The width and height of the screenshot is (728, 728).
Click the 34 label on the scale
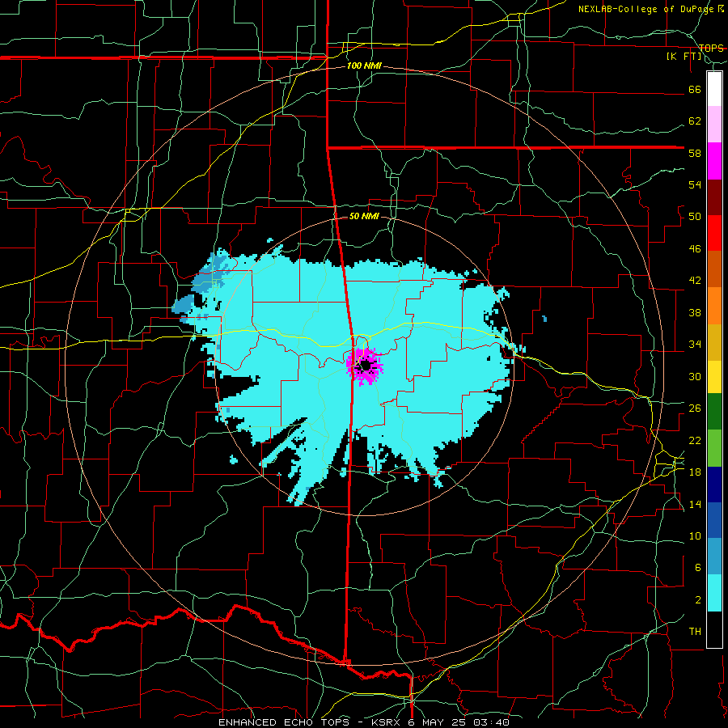click(x=695, y=345)
